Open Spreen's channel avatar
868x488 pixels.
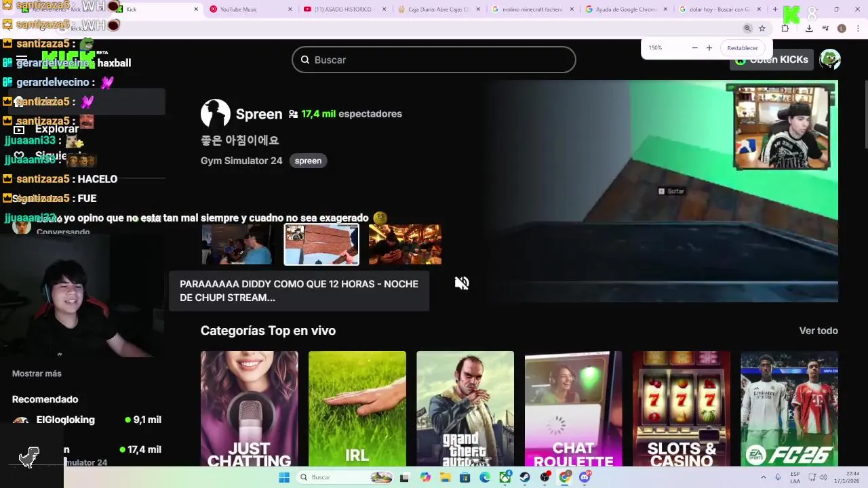216,114
